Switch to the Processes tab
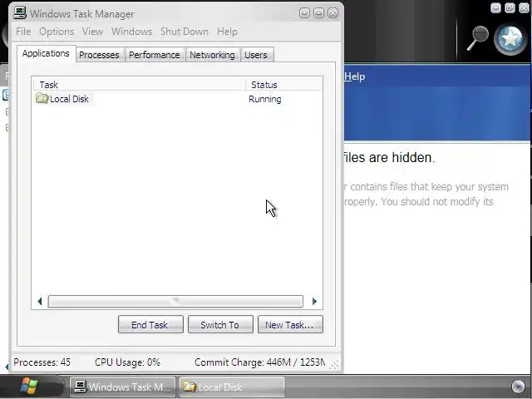532x399 pixels. 100,55
